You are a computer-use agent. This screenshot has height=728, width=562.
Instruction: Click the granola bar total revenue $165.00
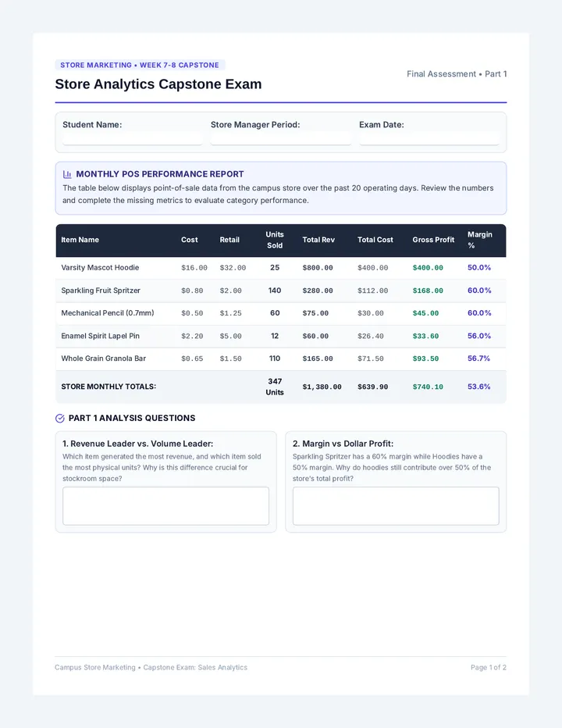point(318,359)
